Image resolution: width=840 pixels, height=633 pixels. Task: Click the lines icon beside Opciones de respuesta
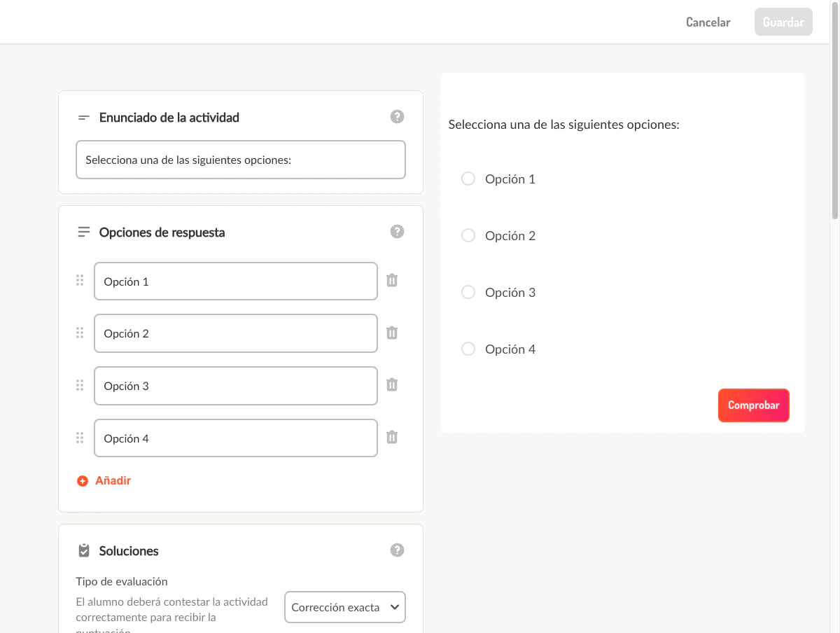click(83, 231)
